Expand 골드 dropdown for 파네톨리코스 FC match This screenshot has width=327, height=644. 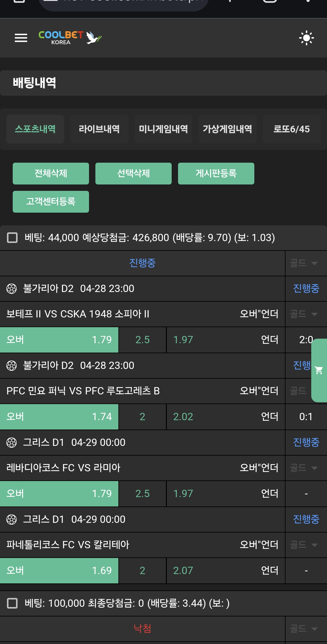tap(304, 545)
